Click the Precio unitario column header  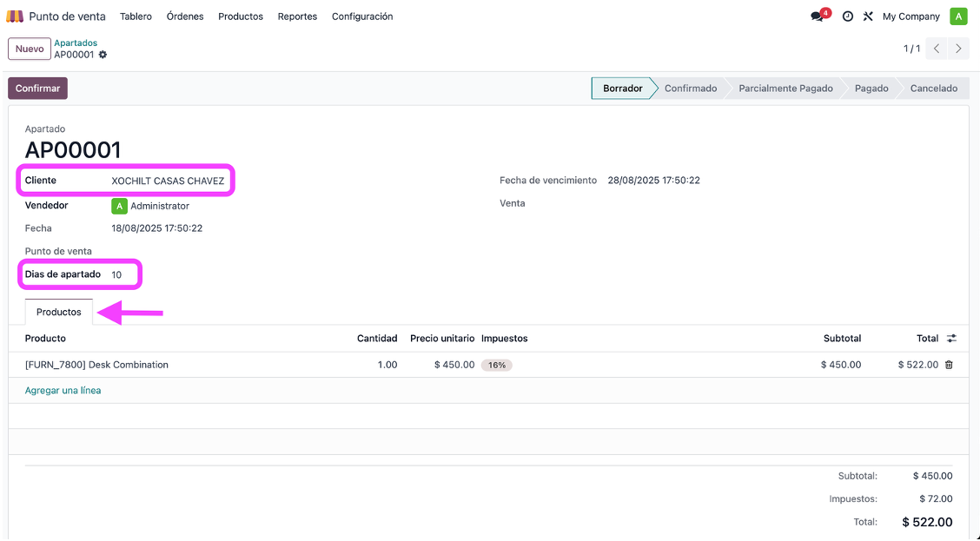click(x=442, y=339)
